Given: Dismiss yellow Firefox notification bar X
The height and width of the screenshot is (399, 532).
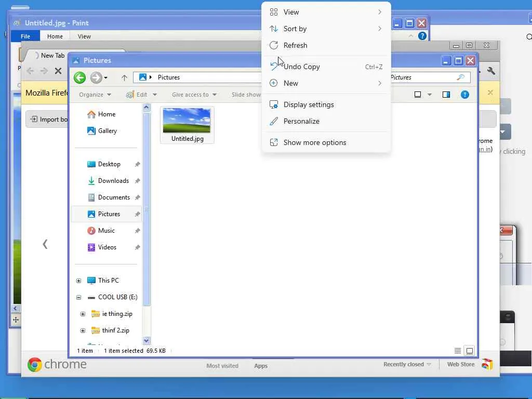Looking at the screenshot, I should (490, 92).
